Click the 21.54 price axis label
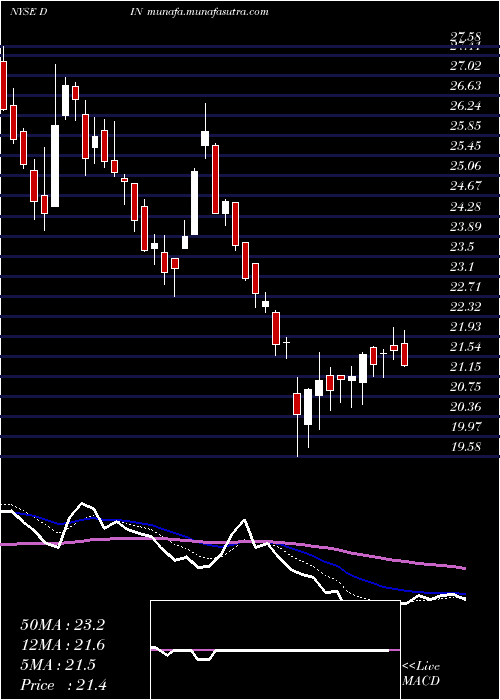The height and width of the screenshot is (700, 500). (x=466, y=347)
